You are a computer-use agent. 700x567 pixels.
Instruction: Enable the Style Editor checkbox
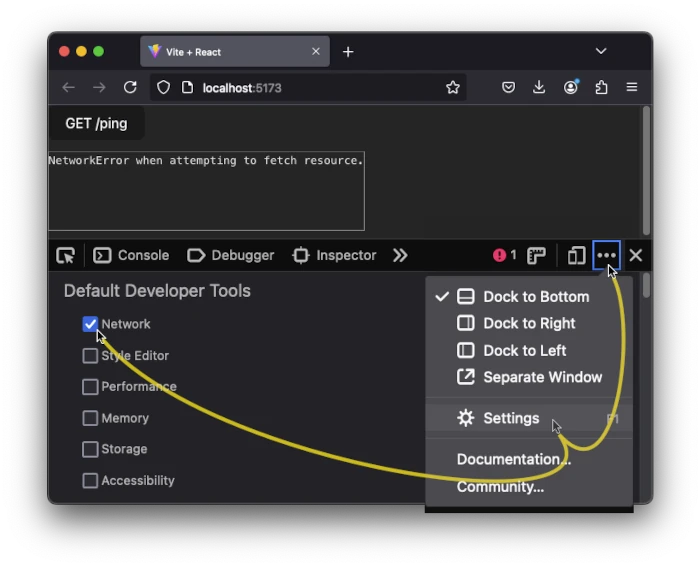(x=90, y=356)
